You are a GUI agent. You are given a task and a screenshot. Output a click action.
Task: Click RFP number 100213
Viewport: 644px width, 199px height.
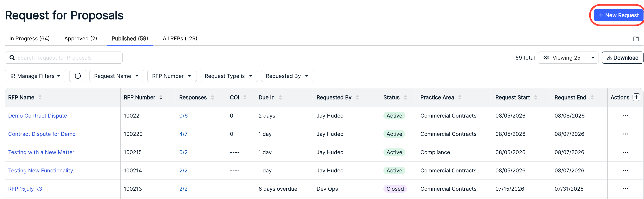click(133, 189)
